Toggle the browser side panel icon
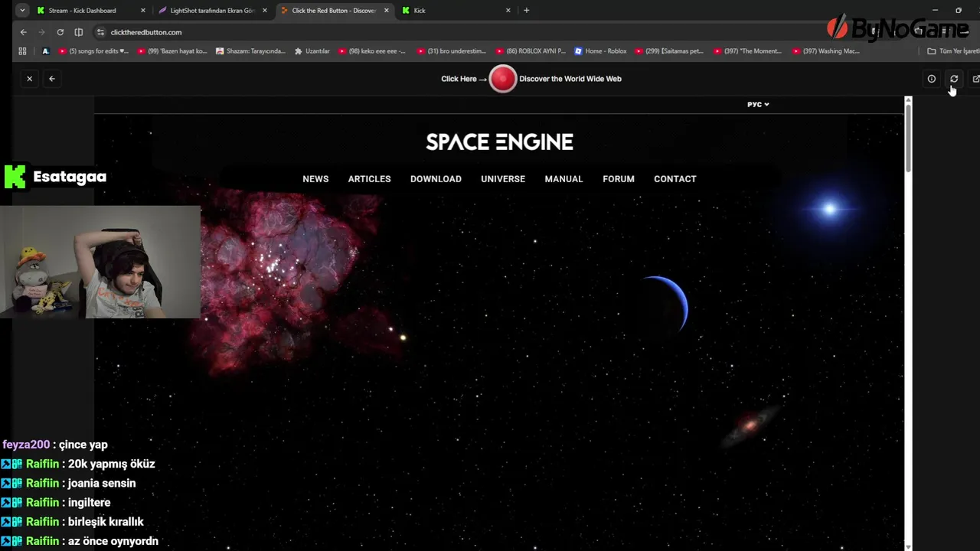 [x=78, y=32]
